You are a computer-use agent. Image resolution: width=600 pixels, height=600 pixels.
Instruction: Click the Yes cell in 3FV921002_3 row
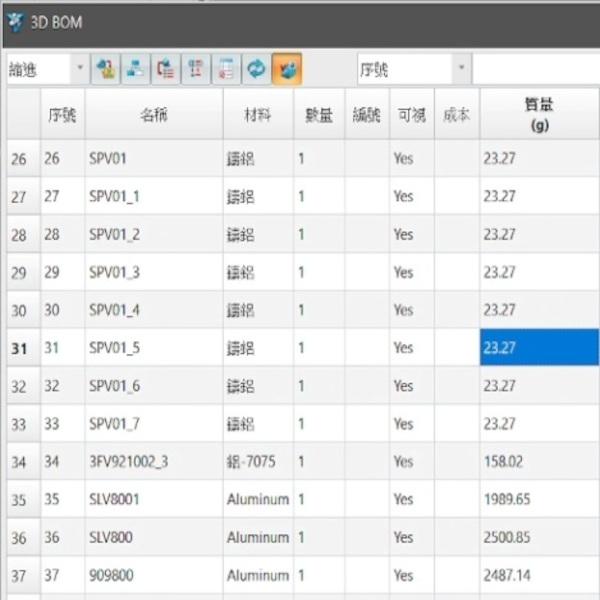click(x=412, y=461)
